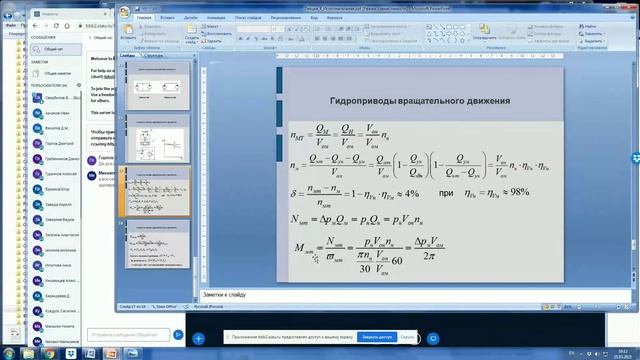Screen dimensions: 640x360
Task: Toggle underline formatting in the ribbon
Action: pyautogui.click(x=256, y=39)
